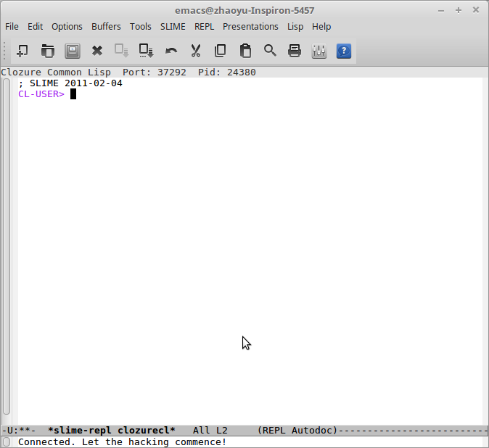Click the Open Directory toolbar icon
Screen dimensions: 489x448
[x=47, y=51]
